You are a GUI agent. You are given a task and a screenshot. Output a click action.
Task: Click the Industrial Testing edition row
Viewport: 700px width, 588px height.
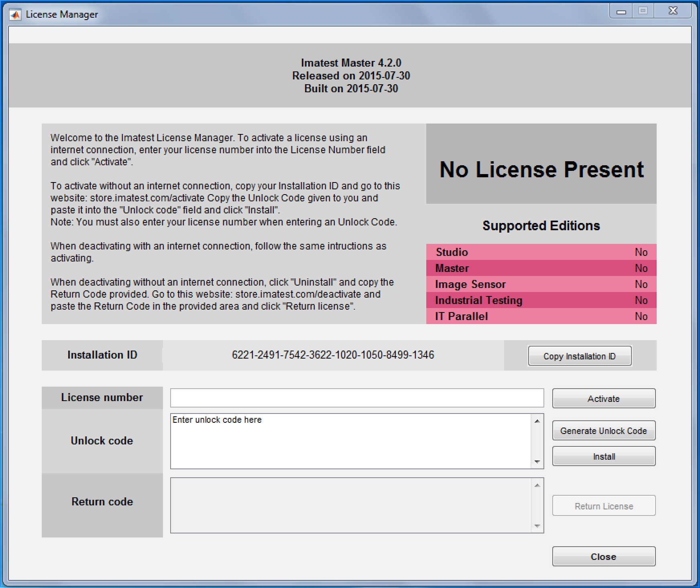(541, 300)
